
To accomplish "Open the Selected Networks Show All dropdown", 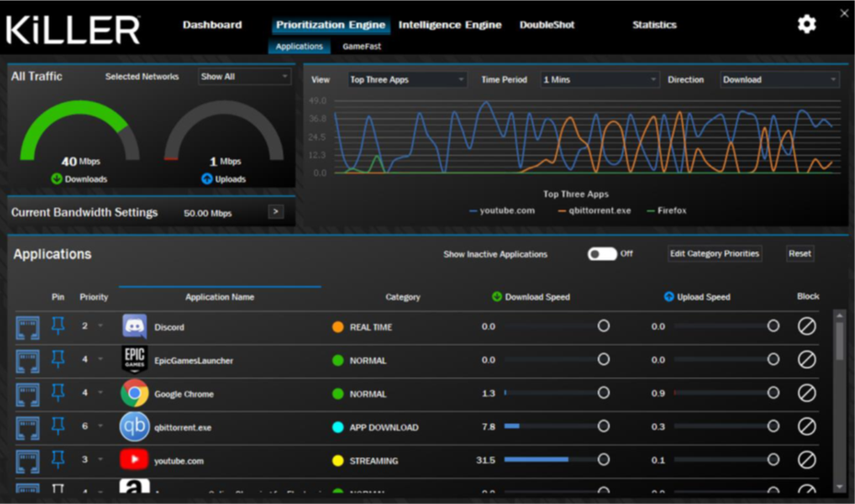I will (244, 76).
